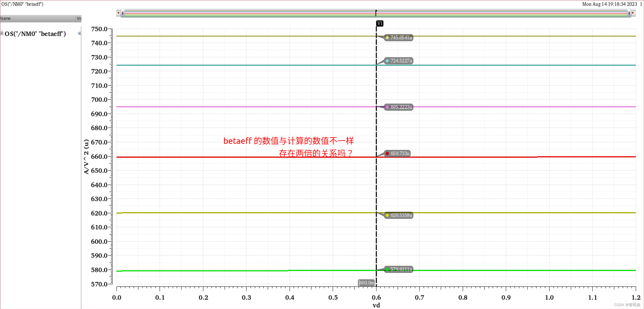Expand the OS("/NM0" "betaeff") tree node
This screenshot has width=644, height=309.
click(2, 33)
